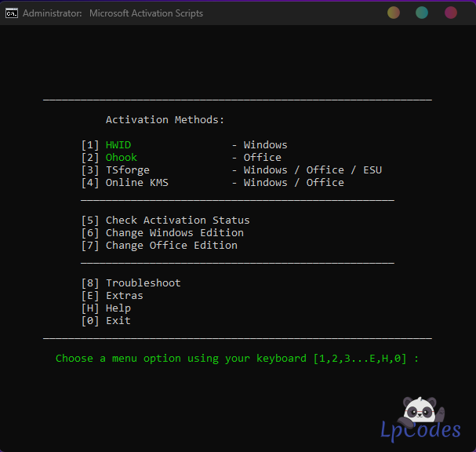
Task: Click 'Office' description beside Ohook
Action: pyautogui.click(x=262, y=158)
